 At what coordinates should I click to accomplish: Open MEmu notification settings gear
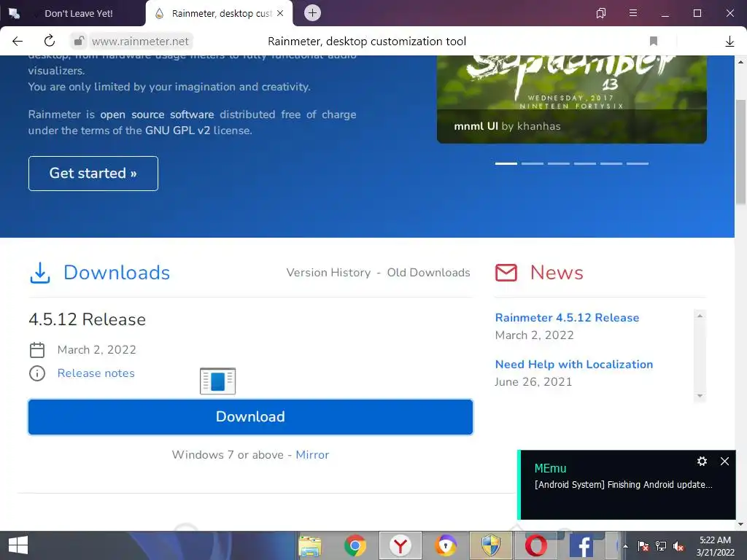click(702, 461)
